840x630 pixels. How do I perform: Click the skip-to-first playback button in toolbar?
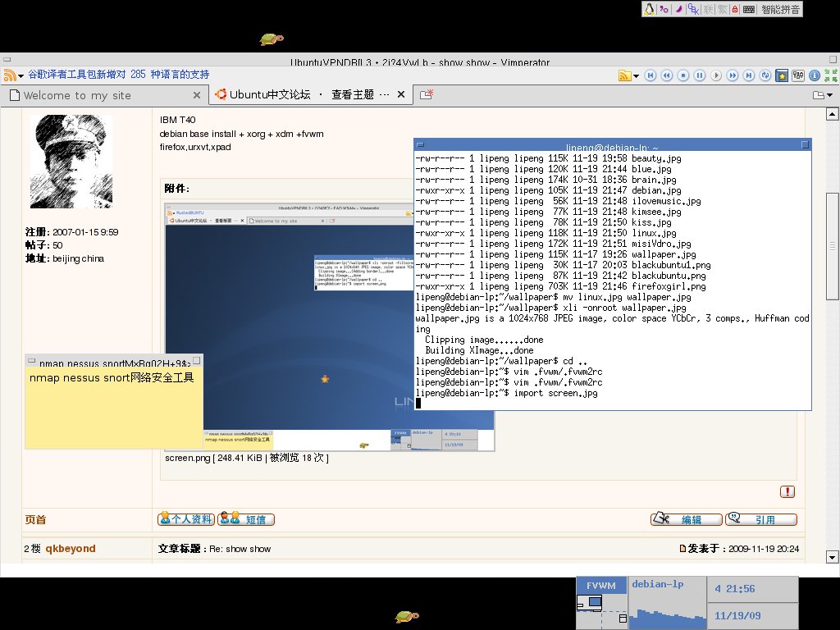click(x=651, y=75)
